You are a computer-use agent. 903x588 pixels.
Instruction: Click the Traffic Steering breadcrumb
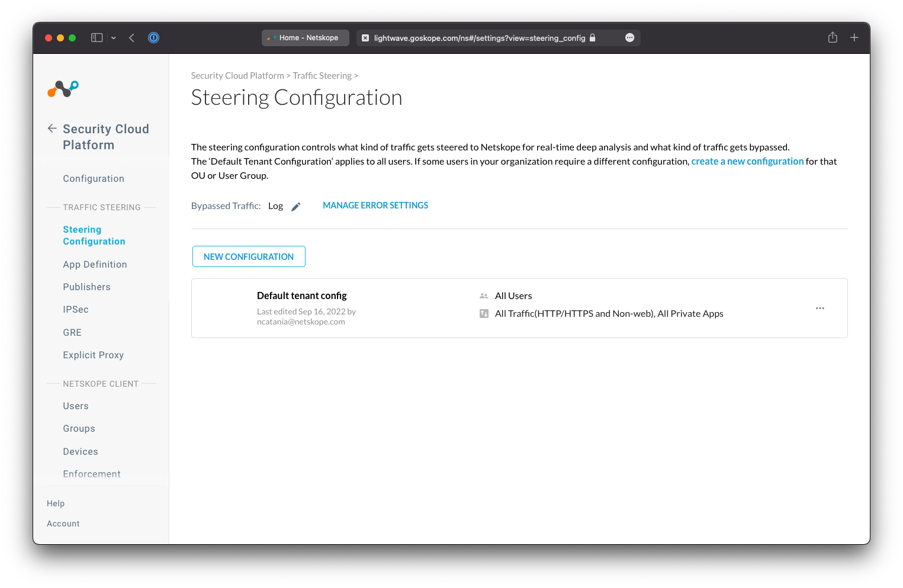point(322,76)
